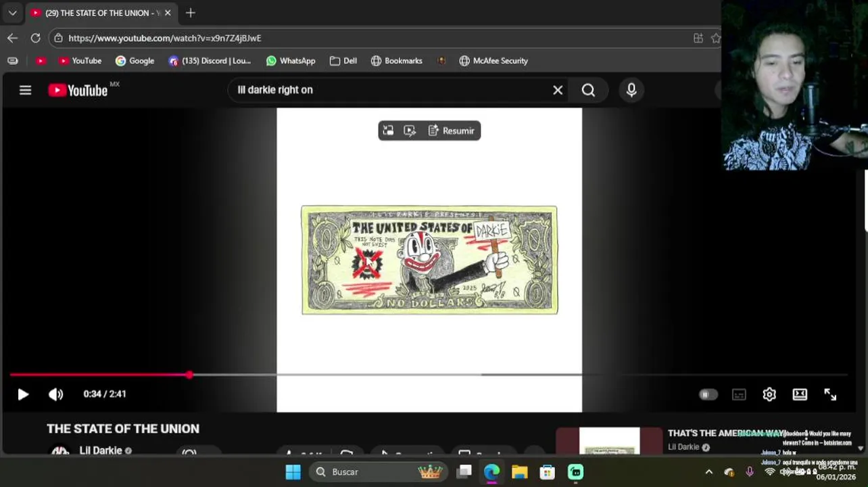The height and width of the screenshot is (487, 868).
Task: Click the video overlay icon next to Resumir
Action: [x=410, y=131]
